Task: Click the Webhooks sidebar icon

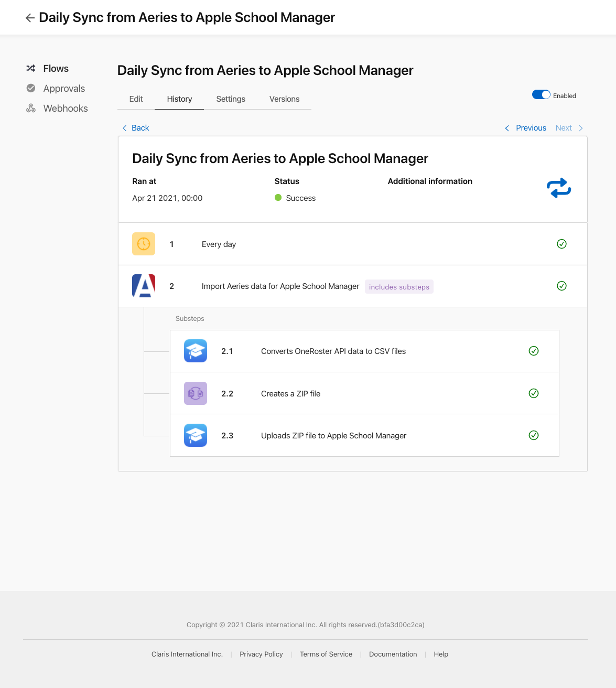Action: point(31,108)
